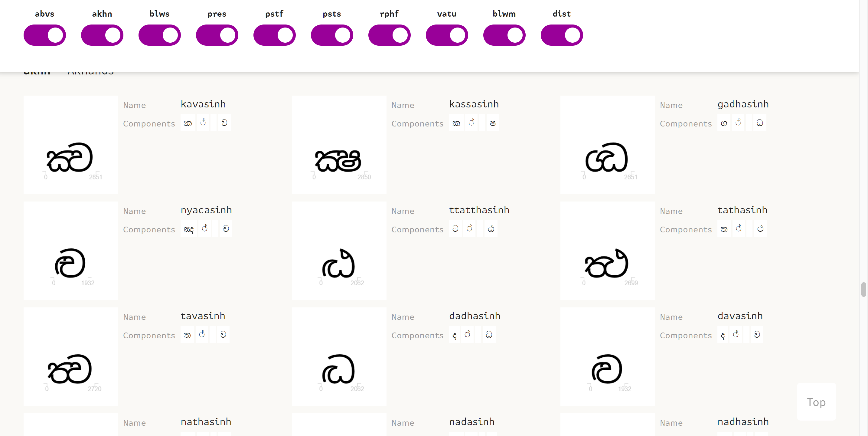
Task: Turn off the blws toggle
Action: [x=159, y=35]
